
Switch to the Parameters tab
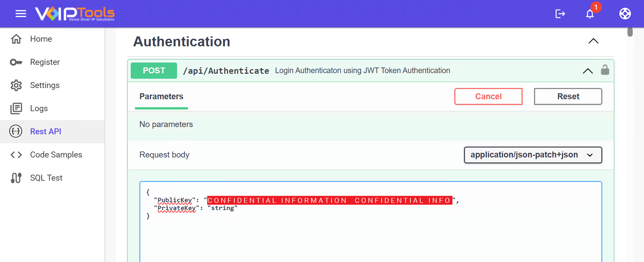pos(161,97)
